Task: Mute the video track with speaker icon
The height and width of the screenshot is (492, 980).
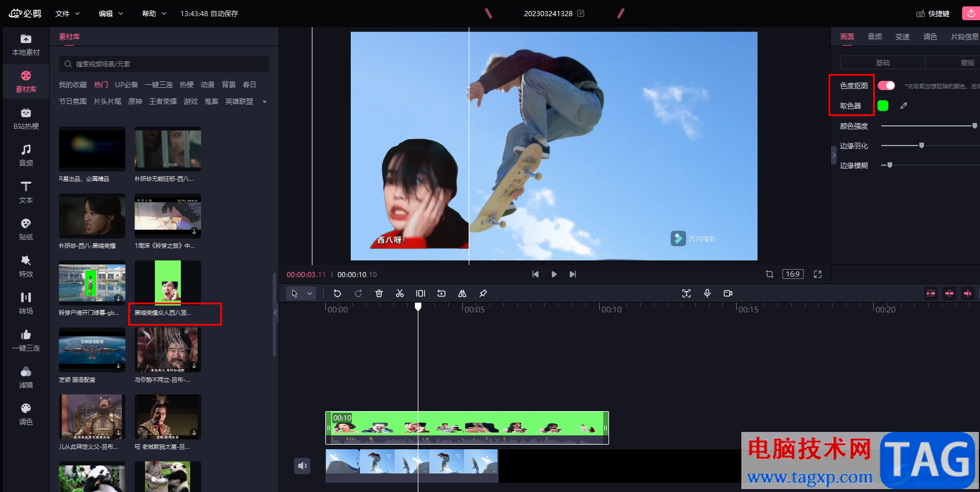Action: coord(303,466)
